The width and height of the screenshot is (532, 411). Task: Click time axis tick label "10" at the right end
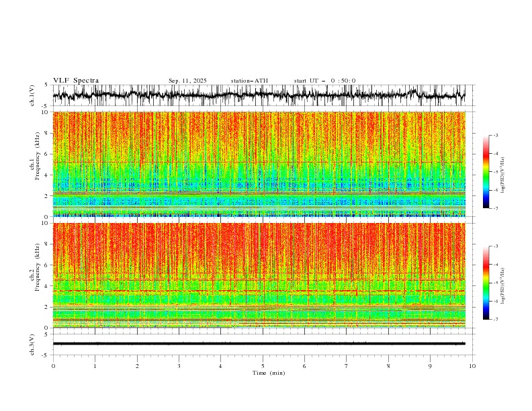pos(472,366)
